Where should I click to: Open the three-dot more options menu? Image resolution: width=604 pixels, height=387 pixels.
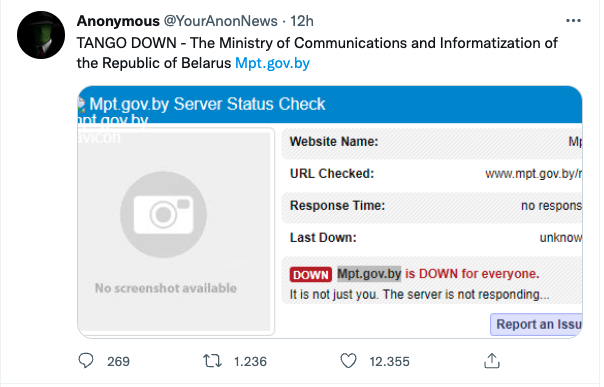[x=573, y=21]
